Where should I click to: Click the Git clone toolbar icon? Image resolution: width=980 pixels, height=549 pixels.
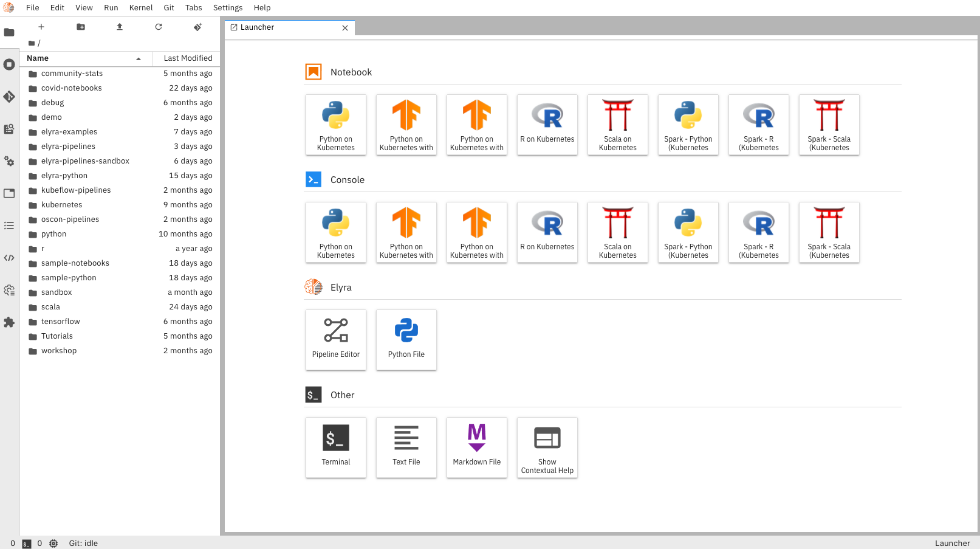pos(197,27)
